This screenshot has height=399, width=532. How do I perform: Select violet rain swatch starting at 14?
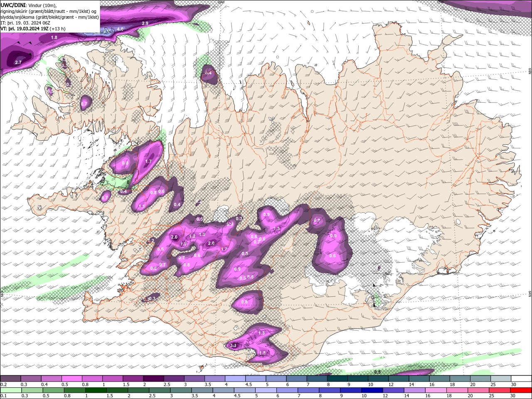click(414, 390)
